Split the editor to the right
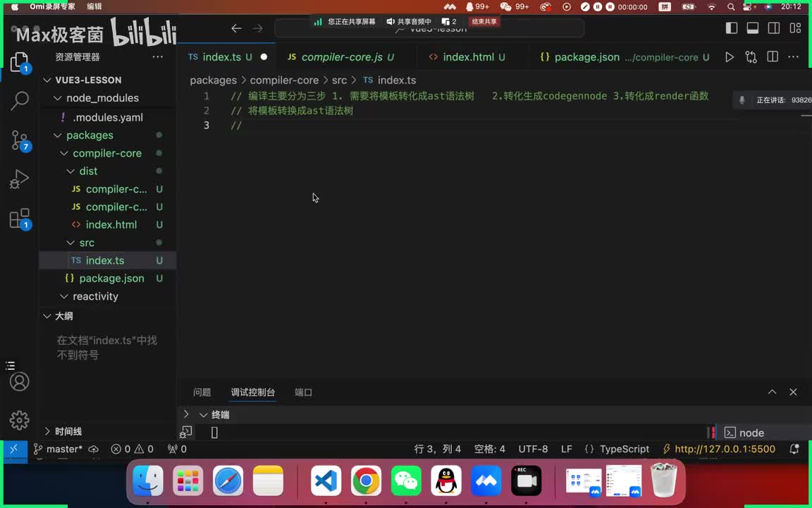Screen dimensions: 812x508 [772, 57]
